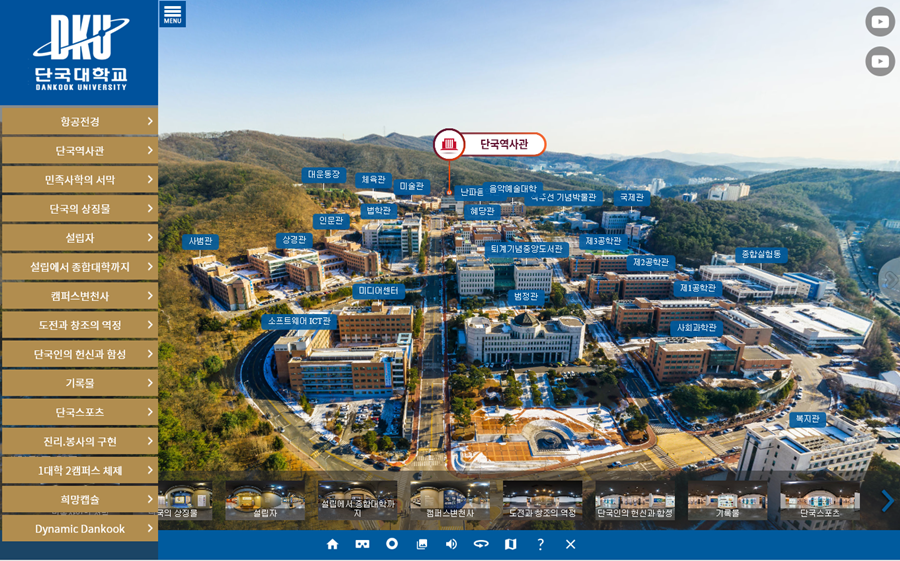Viewport: 900px width, 561px height.
Task: Click the 음악예술대학 building label
Action: click(x=513, y=189)
